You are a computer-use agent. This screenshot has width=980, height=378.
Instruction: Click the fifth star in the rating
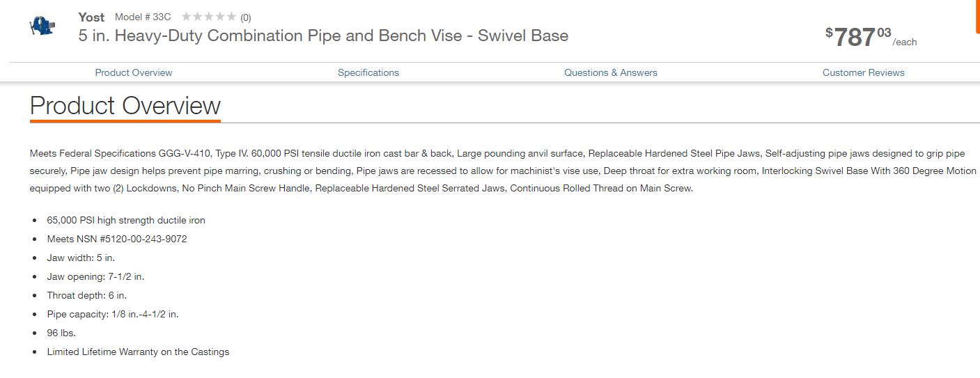[231, 17]
